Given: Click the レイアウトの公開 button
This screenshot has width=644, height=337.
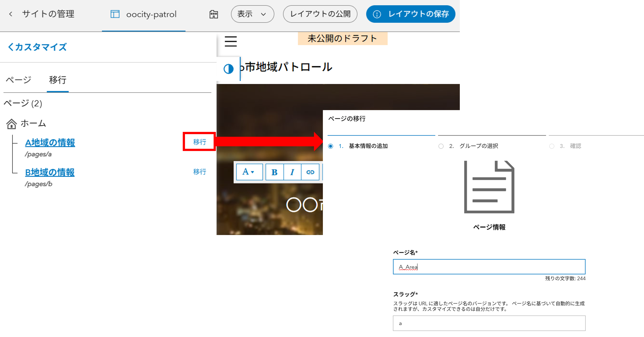Looking at the screenshot, I should pos(320,14).
